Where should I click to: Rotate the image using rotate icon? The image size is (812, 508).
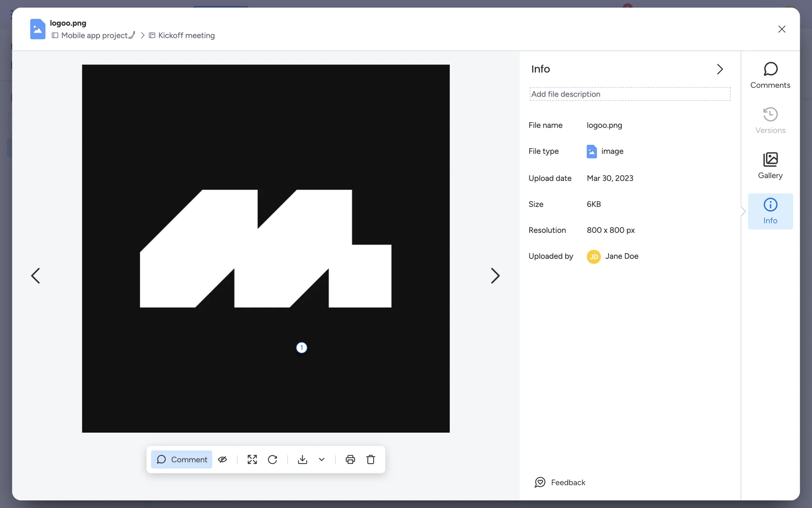(272, 459)
